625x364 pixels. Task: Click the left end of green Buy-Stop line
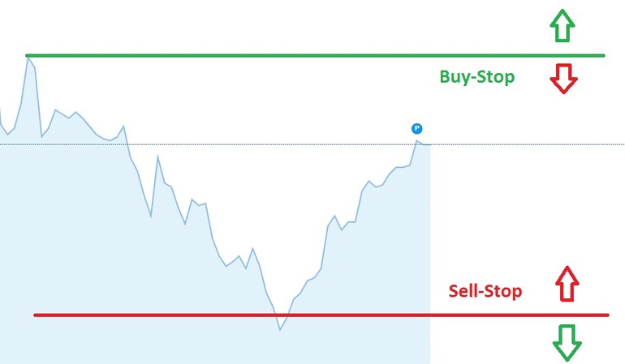point(27,55)
